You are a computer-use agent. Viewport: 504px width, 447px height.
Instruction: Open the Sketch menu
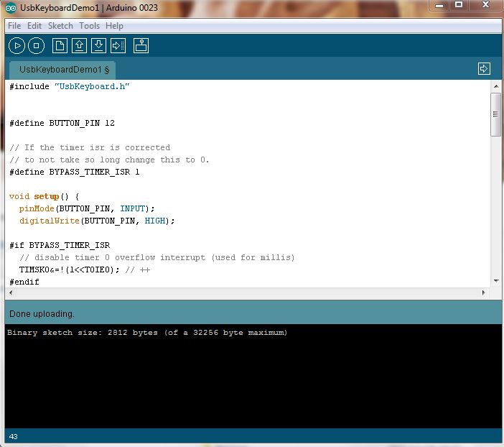(x=60, y=26)
